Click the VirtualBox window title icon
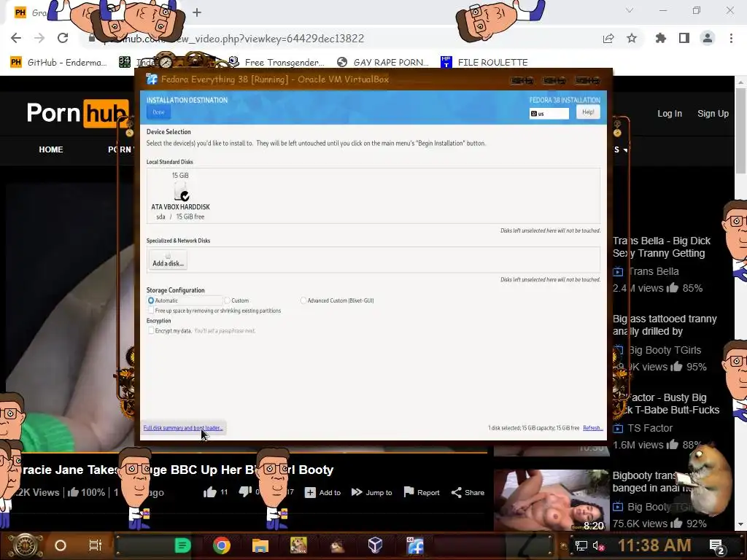 (x=152, y=79)
